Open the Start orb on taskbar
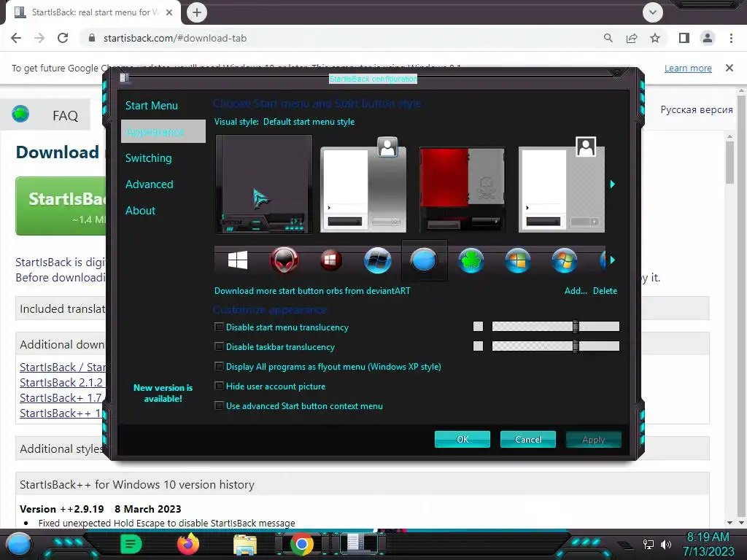 (18, 544)
